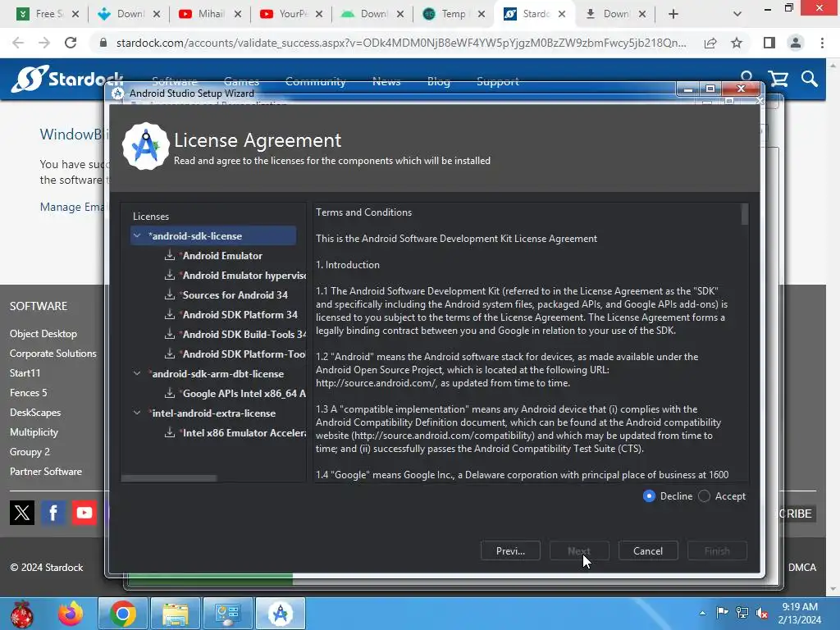Open Partner Software footer link
This screenshot has width=840, height=630.
click(x=46, y=472)
